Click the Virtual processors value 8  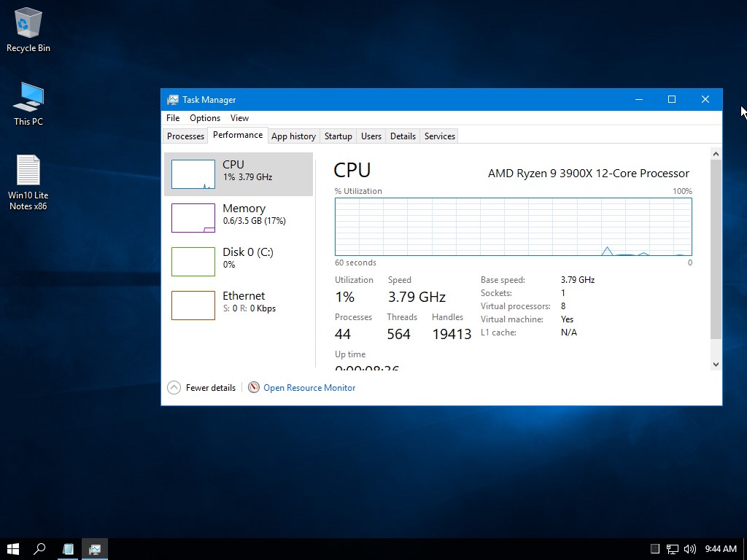coord(563,306)
